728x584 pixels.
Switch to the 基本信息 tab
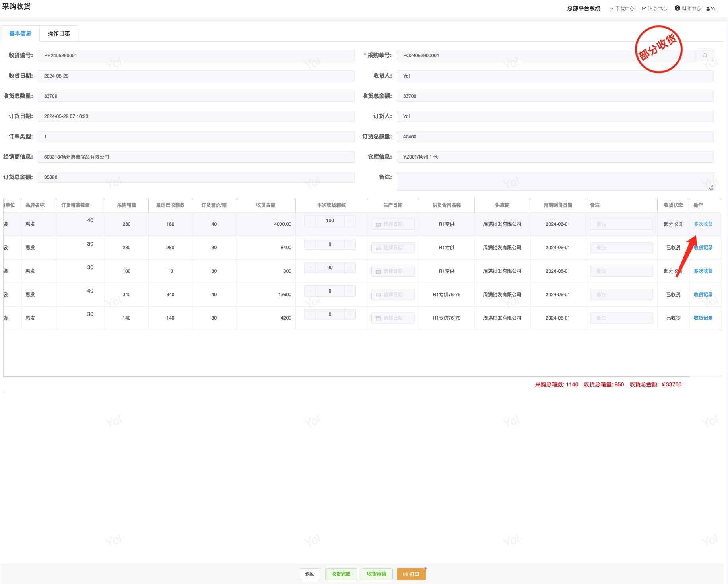pyautogui.click(x=20, y=33)
